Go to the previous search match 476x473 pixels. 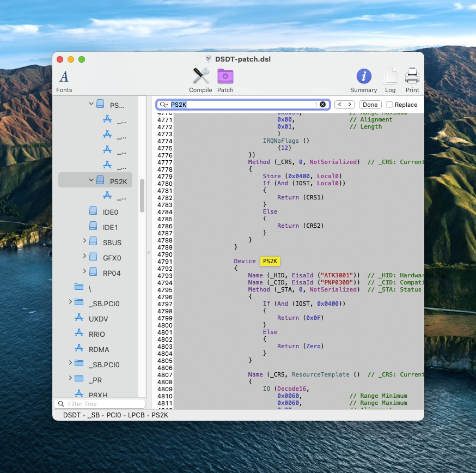(339, 105)
